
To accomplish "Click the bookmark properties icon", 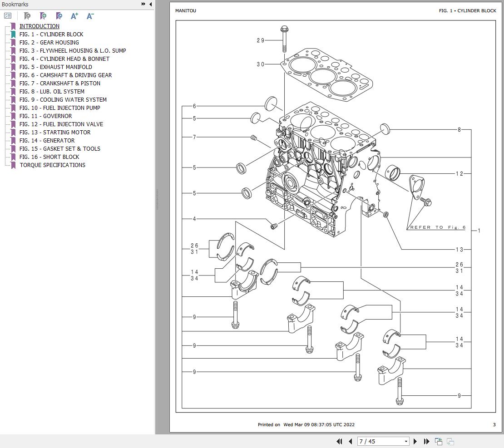I will point(59,16).
